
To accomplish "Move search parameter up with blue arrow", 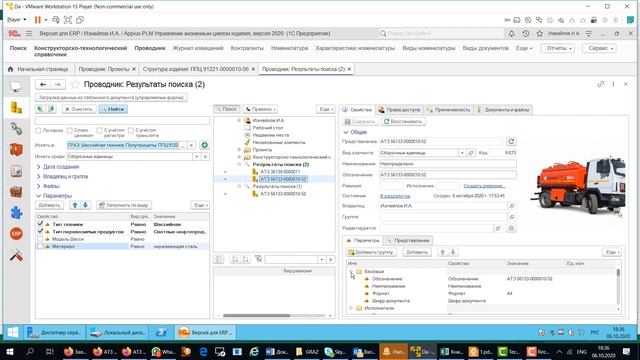I will coord(75,205).
